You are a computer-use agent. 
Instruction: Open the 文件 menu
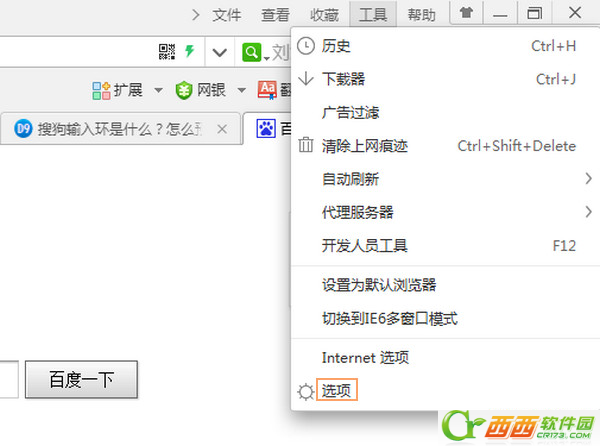pos(227,15)
